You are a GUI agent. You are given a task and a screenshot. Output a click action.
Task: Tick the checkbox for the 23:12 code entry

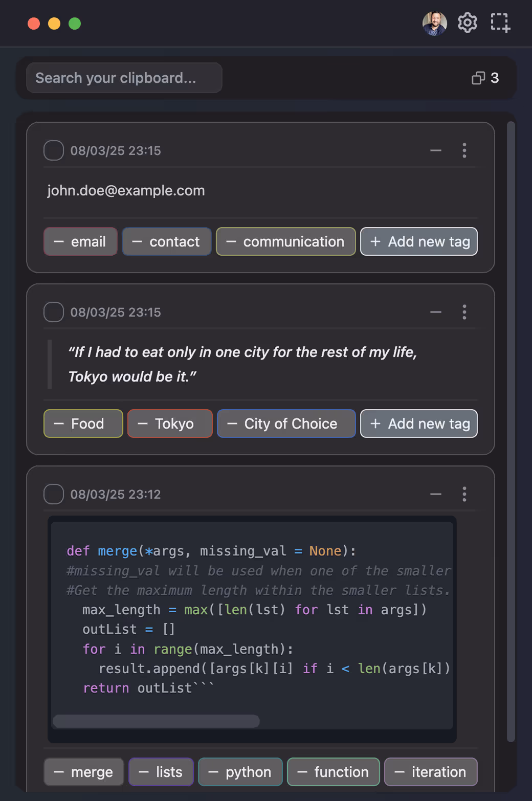(54, 494)
